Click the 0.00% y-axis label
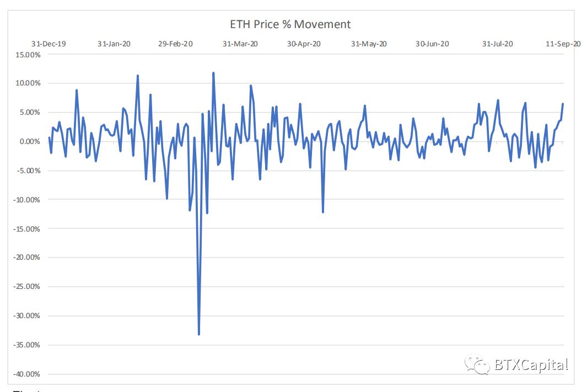Viewport: 587px width, 392px height. pos(29,142)
